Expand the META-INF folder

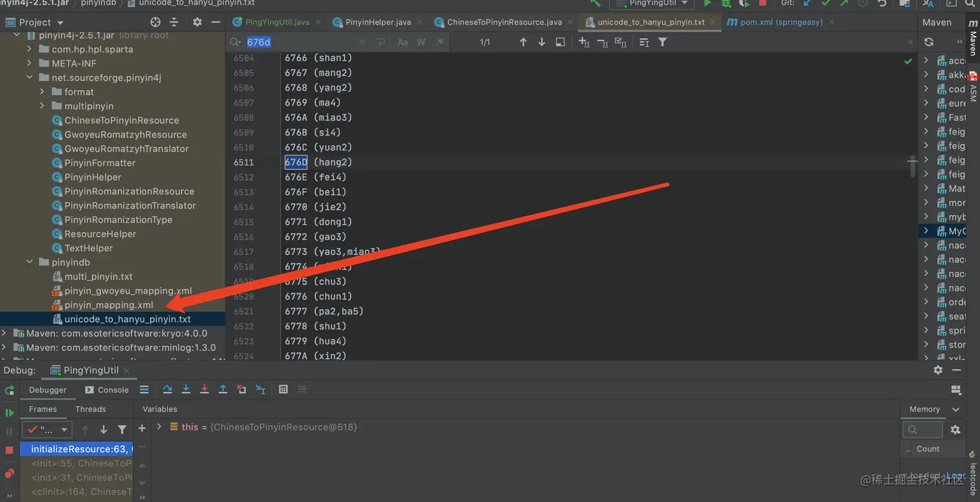(x=29, y=63)
